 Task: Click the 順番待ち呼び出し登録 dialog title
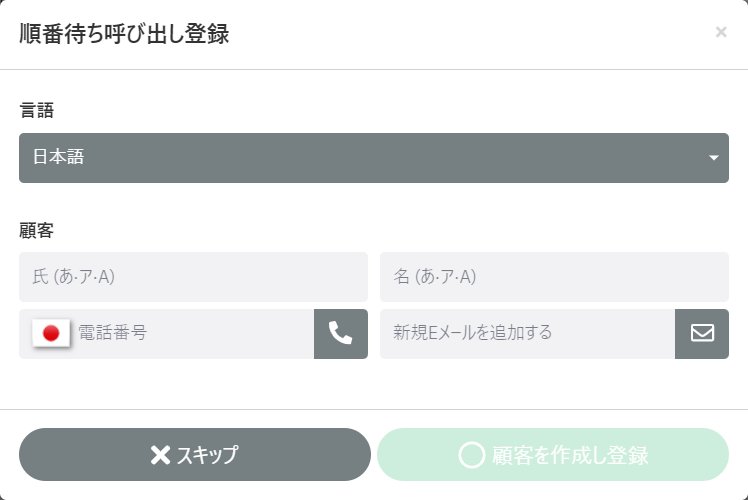click(124, 34)
